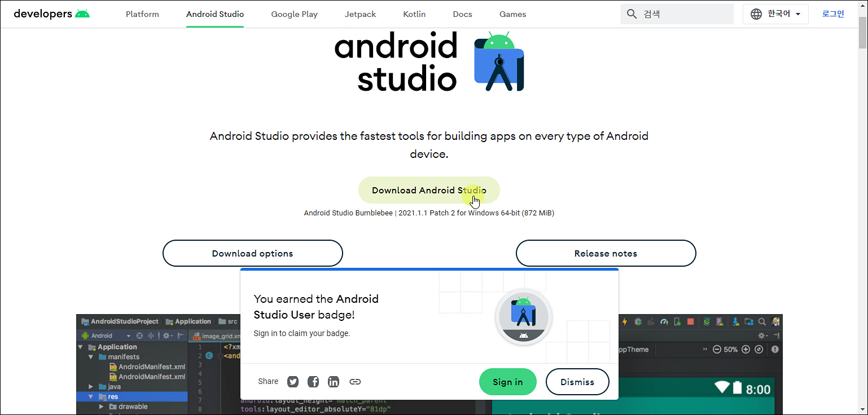Click the Android Studio User badge image
The image size is (868, 415).
[524, 317]
